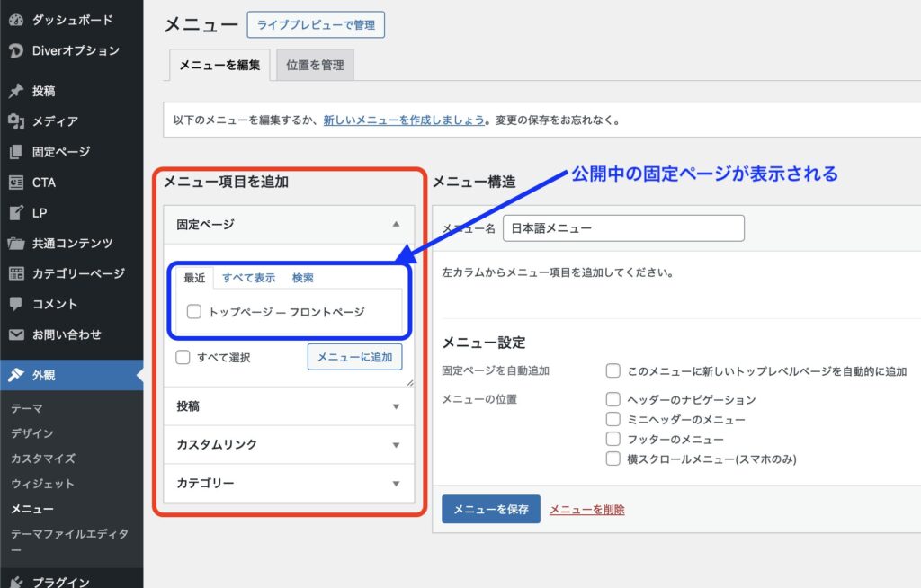The height and width of the screenshot is (588, 921).
Task: Switch to the 位置を管理 tab
Action: [x=315, y=65]
